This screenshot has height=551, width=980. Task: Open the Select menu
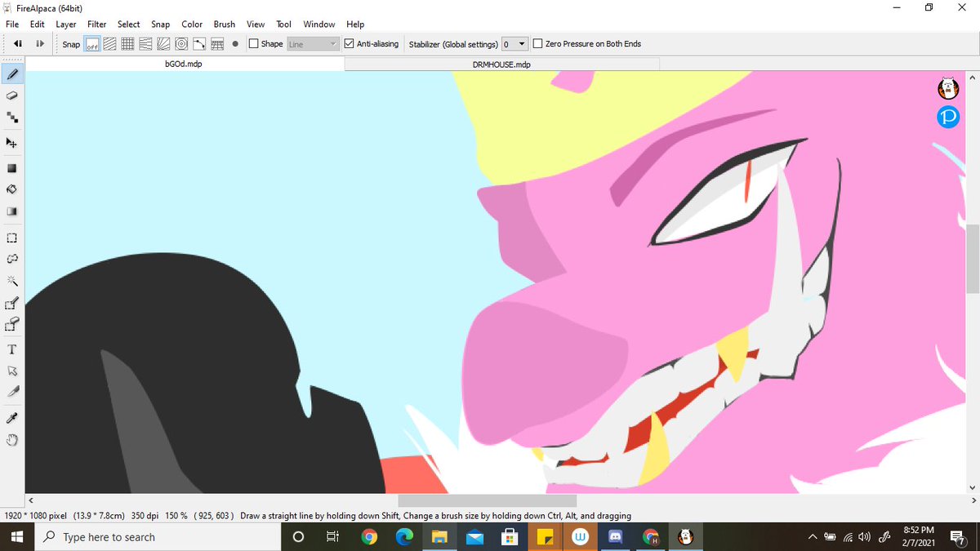pos(128,24)
